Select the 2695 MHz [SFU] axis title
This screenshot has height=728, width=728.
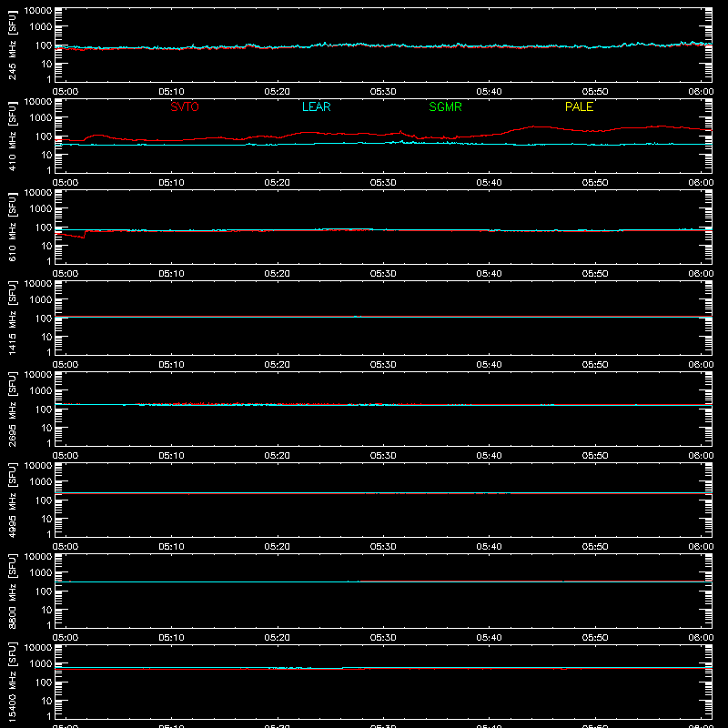(x=12, y=409)
